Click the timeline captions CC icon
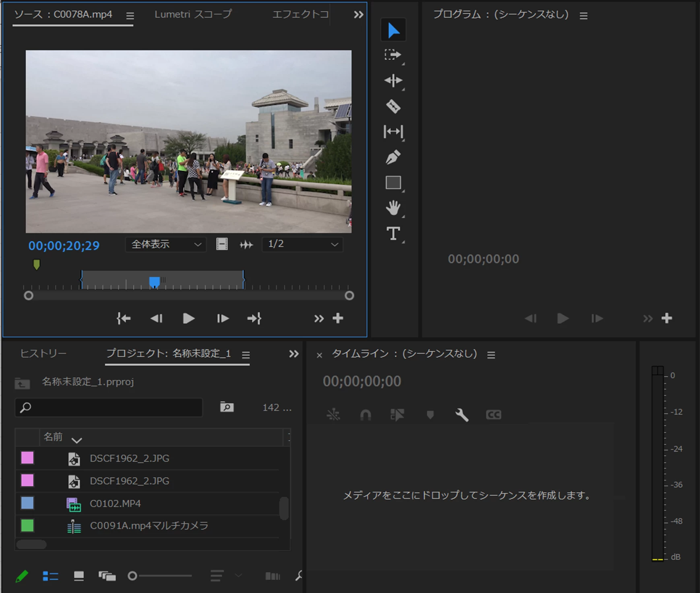This screenshot has width=700, height=593. click(494, 415)
